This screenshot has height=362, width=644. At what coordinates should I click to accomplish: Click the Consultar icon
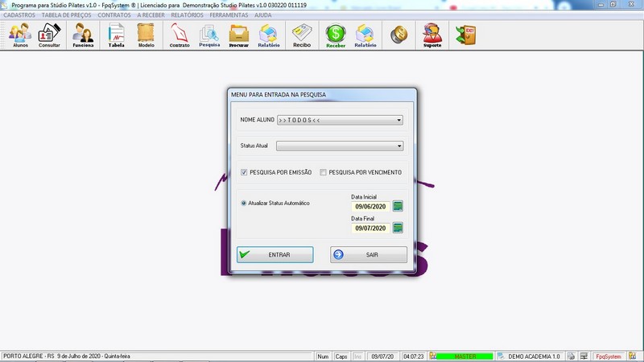[x=49, y=35]
